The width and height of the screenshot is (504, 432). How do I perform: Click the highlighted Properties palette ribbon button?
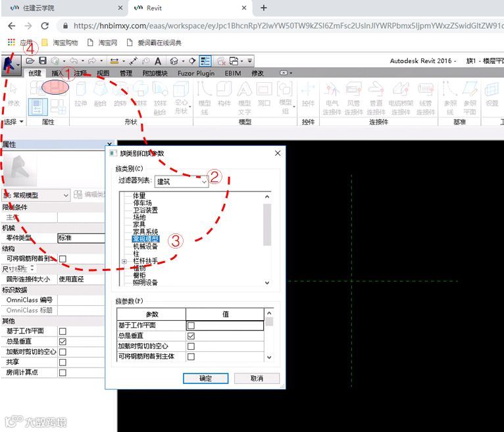pyautogui.click(x=38, y=107)
